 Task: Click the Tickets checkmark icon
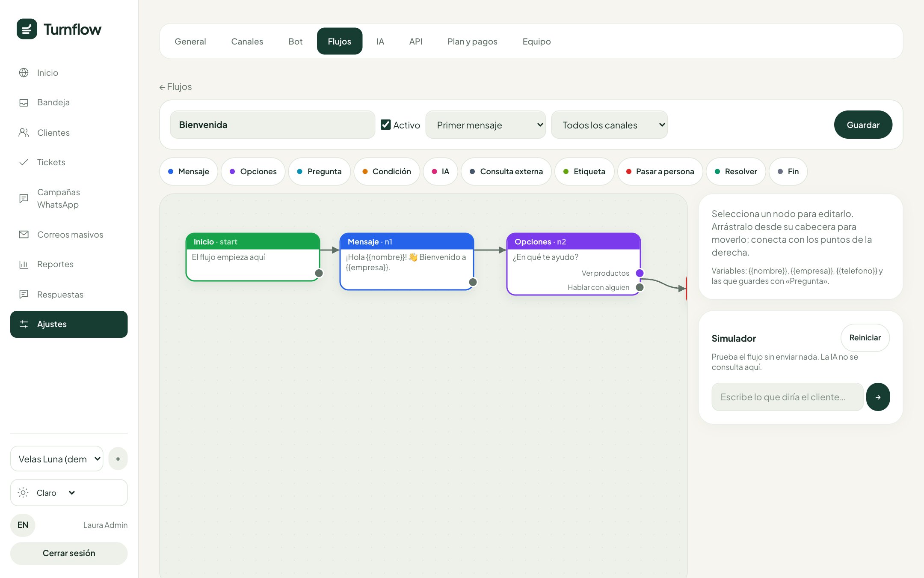click(24, 162)
